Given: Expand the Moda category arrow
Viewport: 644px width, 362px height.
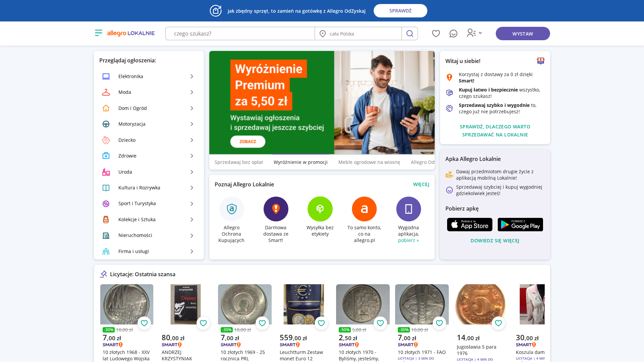Looking at the screenshot, I should pyautogui.click(x=192, y=92).
